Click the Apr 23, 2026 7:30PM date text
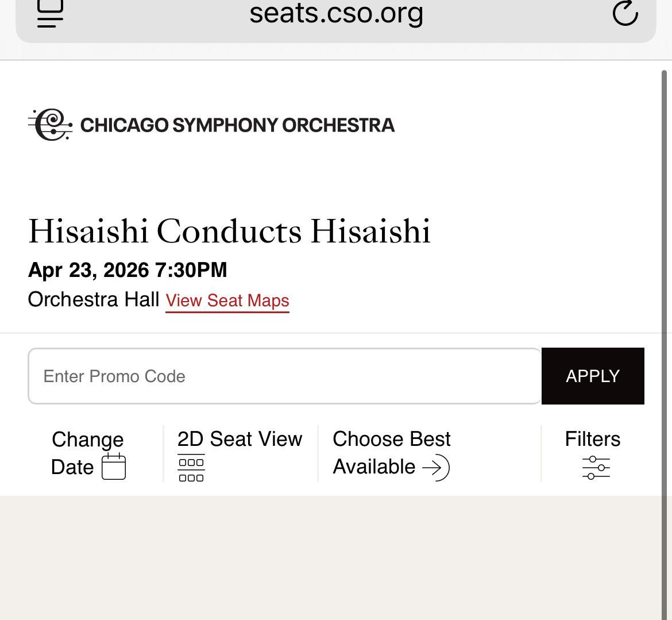Viewport: 672px width, 620px height. (x=128, y=270)
